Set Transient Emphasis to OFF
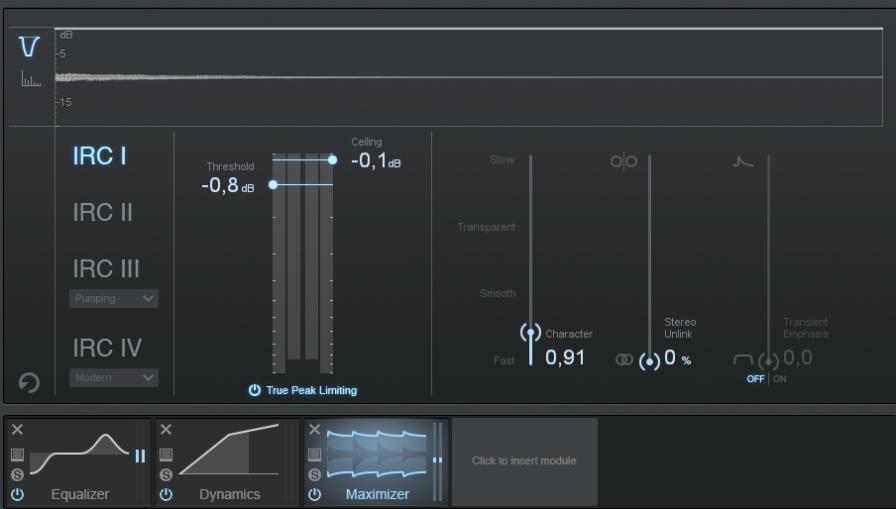This screenshot has height=509, width=896. point(755,379)
